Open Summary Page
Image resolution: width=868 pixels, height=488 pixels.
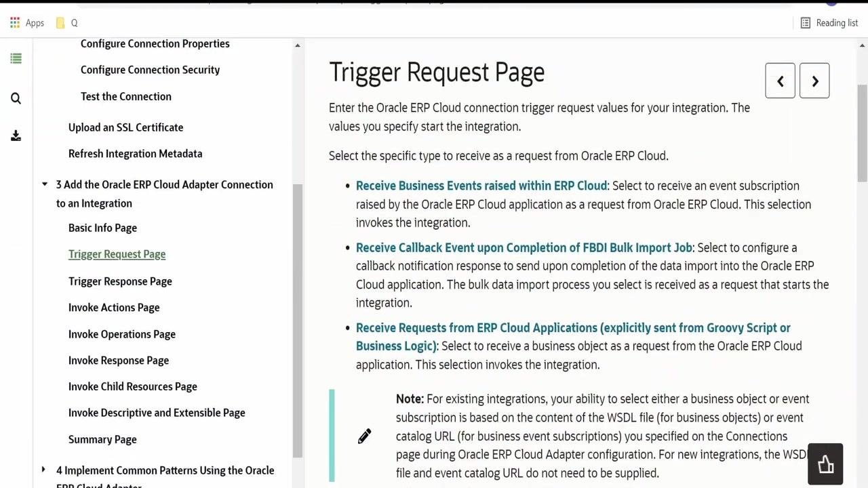click(102, 439)
